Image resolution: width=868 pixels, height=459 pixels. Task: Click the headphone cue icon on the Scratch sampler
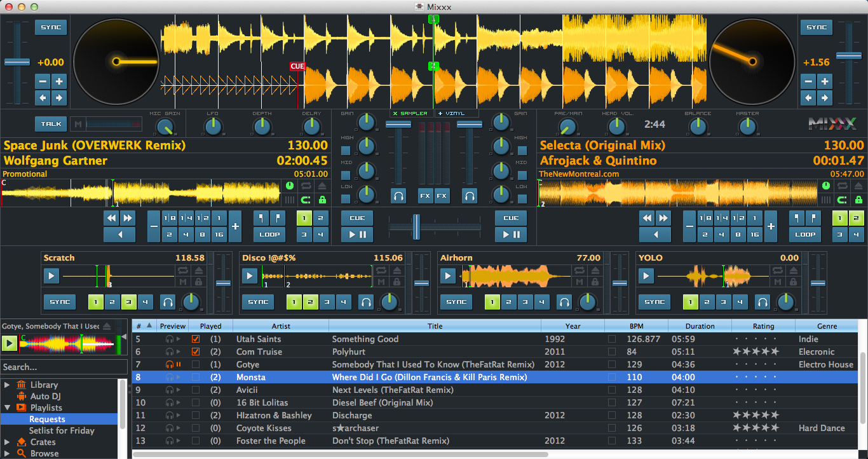pyautogui.click(x=168, y=302)
